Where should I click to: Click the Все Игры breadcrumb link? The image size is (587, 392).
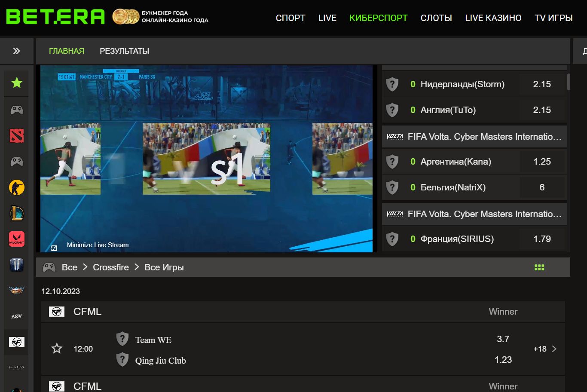pos(164,267)
